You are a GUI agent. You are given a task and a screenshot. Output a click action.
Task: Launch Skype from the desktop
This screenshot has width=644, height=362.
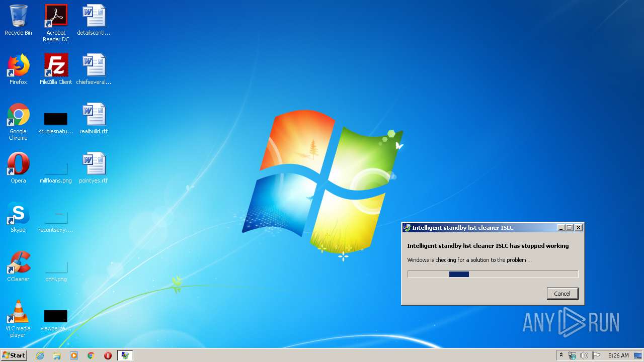click(18, 217)
